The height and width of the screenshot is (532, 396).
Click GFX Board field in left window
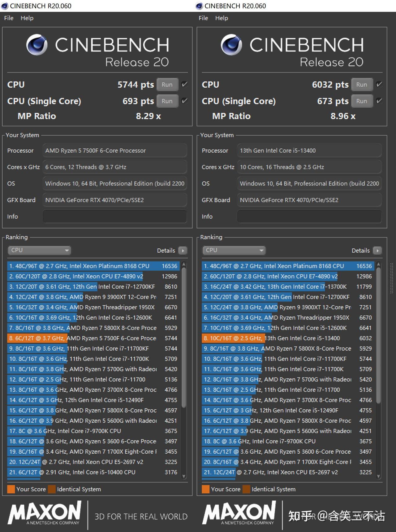(x=115, y=200)
